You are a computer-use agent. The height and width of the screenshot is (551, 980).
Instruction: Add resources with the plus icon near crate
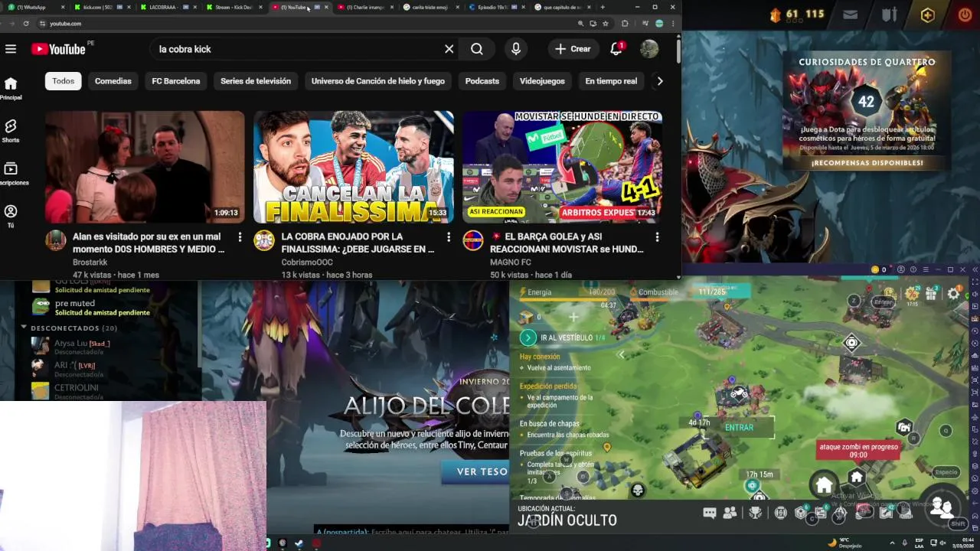[x=573, y=316]
